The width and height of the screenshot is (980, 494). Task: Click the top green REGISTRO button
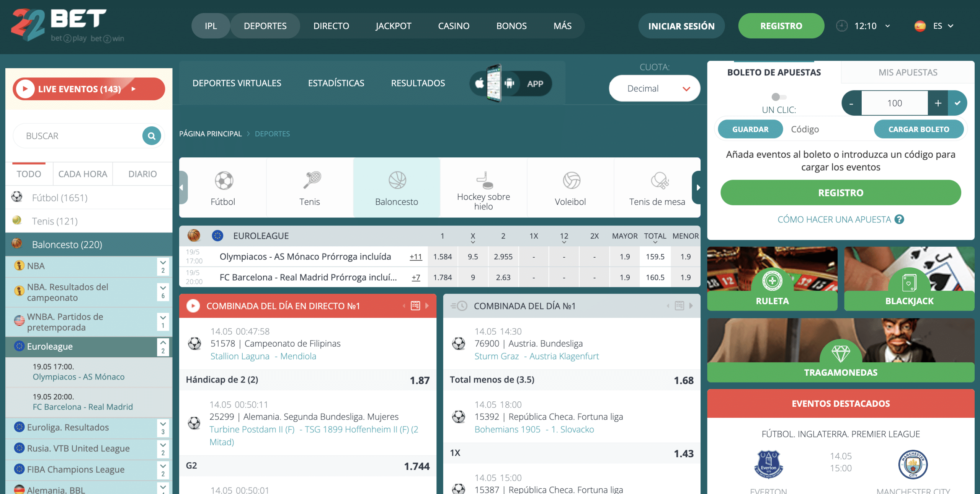781,26
